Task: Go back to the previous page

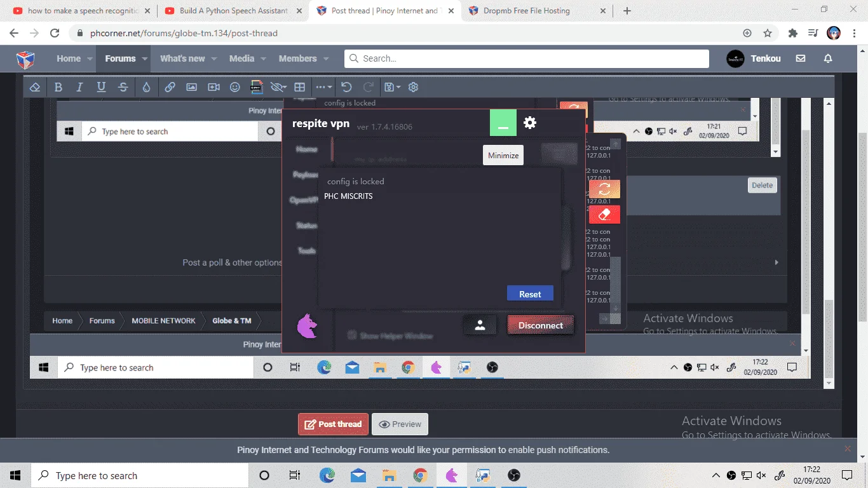Action: [x=14, y=33]
